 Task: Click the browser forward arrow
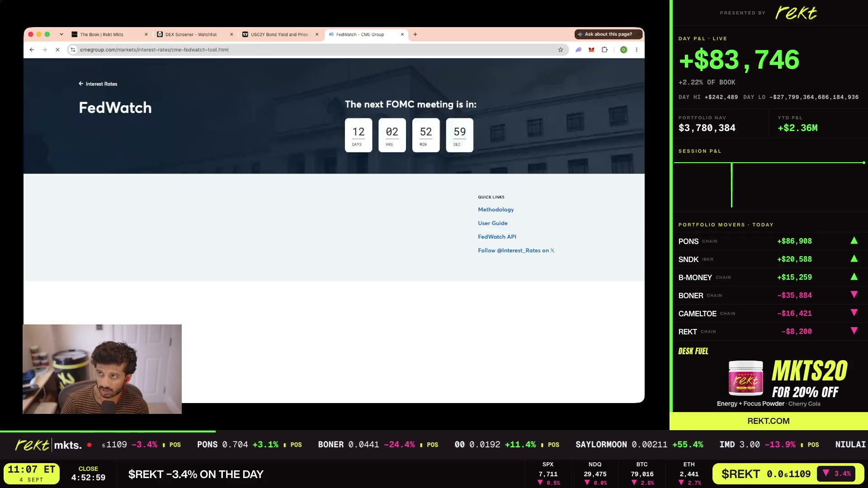pyautogui.click(x=44, y=50)
